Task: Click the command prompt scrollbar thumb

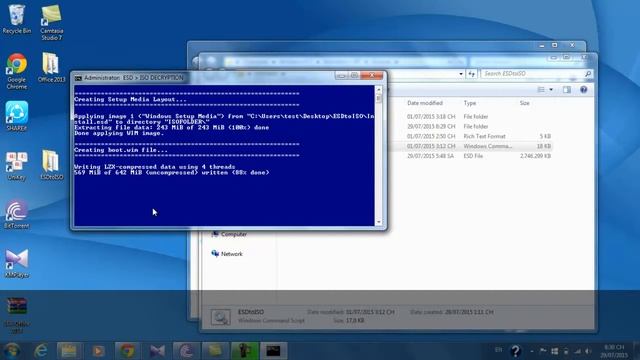Action: point(379,98)
